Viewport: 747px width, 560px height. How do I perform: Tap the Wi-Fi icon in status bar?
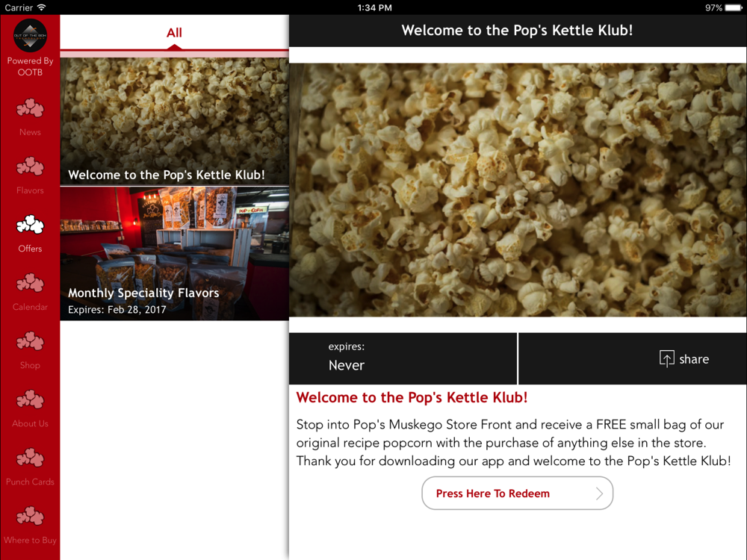click(x=41, y=7)
